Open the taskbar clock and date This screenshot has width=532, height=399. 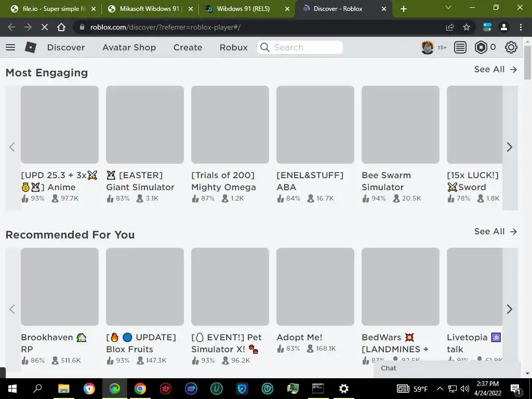487,389
